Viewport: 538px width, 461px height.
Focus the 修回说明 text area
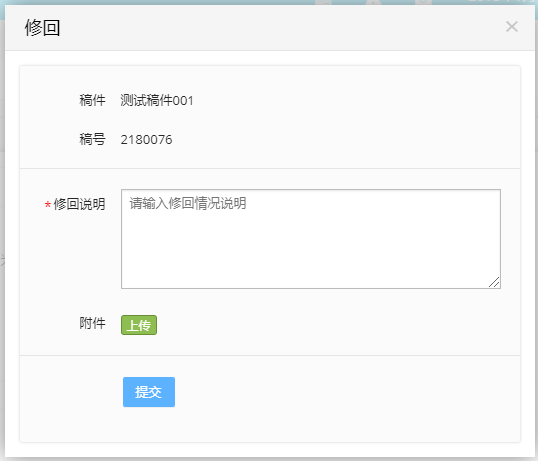(311, 239)
